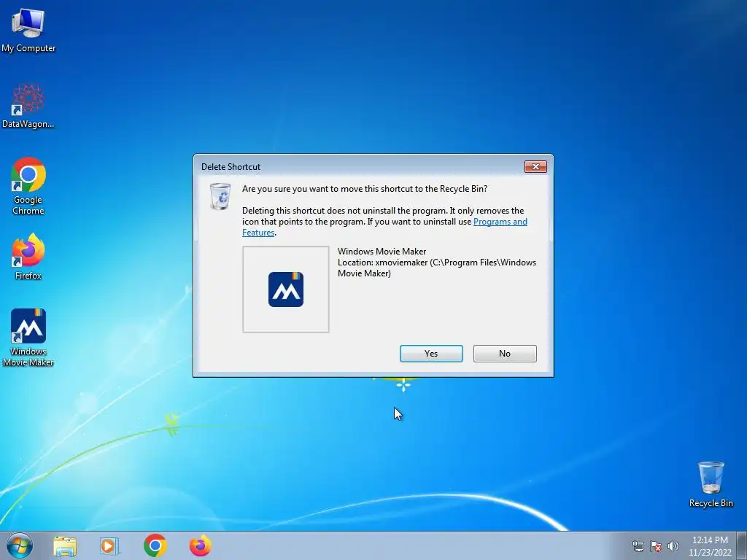
Task: Open Windows Explorer from the taskbar
Action: pyautogui.click(x=65, y=546)
